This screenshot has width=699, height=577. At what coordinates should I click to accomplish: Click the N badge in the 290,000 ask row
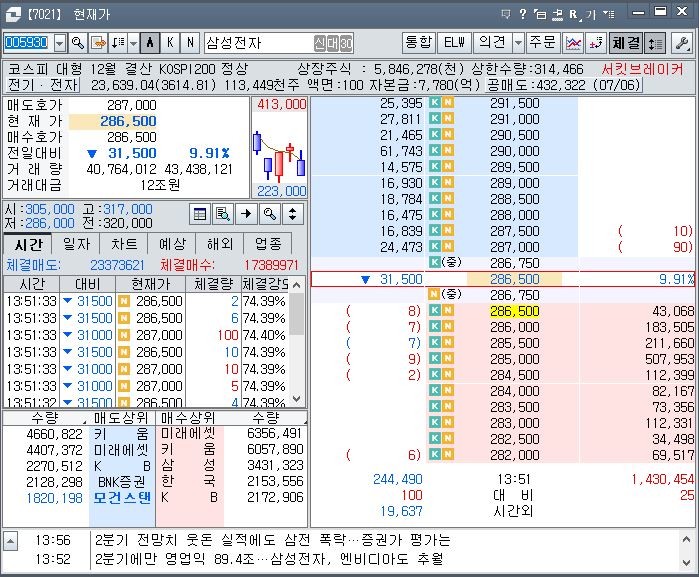[x=448, y=151]
